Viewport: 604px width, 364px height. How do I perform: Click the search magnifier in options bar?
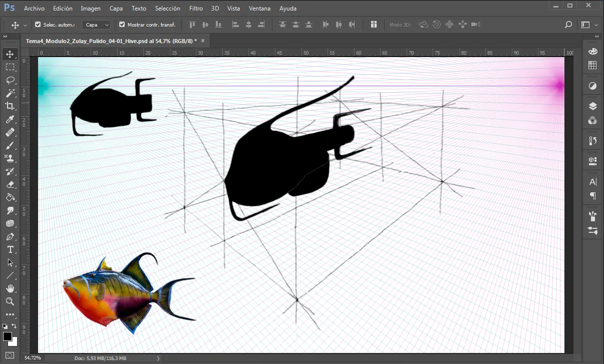[x=568, y=25]
